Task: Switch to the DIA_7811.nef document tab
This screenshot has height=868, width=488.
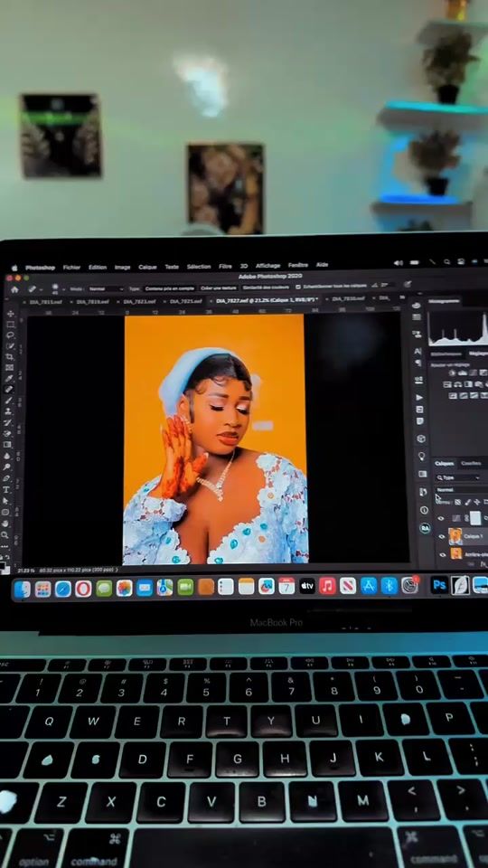Action: click(x=45, y=302)
